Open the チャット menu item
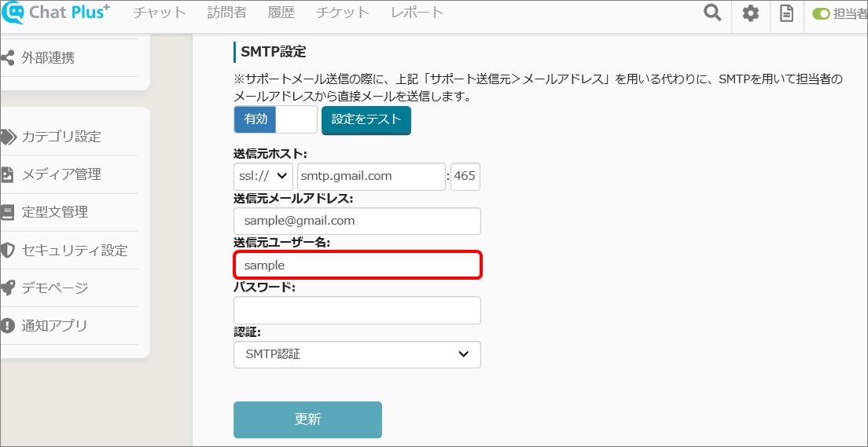The height and width of the screenshot is (447, 868). (160, 13)
